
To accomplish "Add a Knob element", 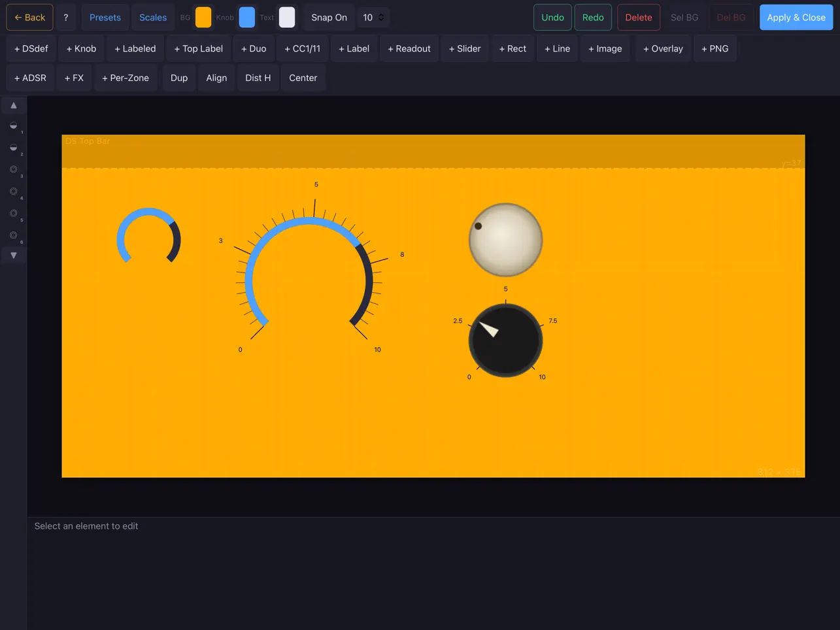I will point(81,48).
